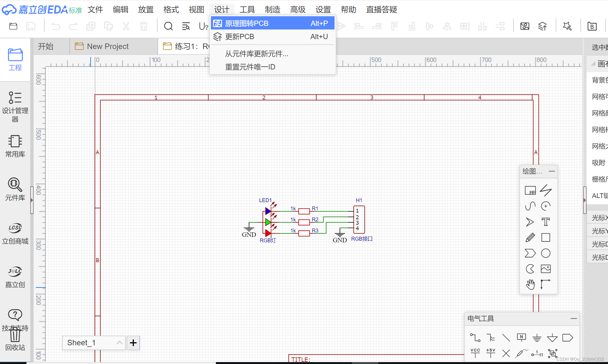Expand the Sheet_1 sheet selector
Image resolution: width=608 pixels, height=364 pixels.
coord(119,343)
